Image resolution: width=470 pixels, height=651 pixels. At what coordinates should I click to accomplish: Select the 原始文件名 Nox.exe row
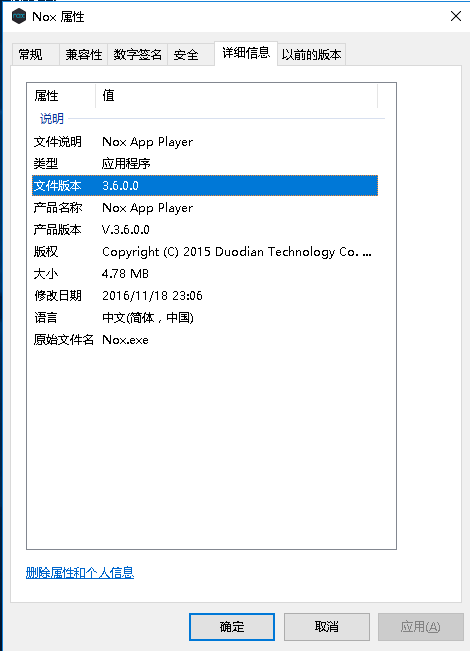(205, 340)
